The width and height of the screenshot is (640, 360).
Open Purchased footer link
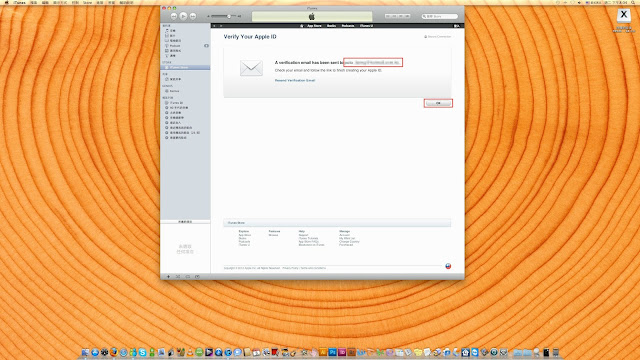click(346, 245)
